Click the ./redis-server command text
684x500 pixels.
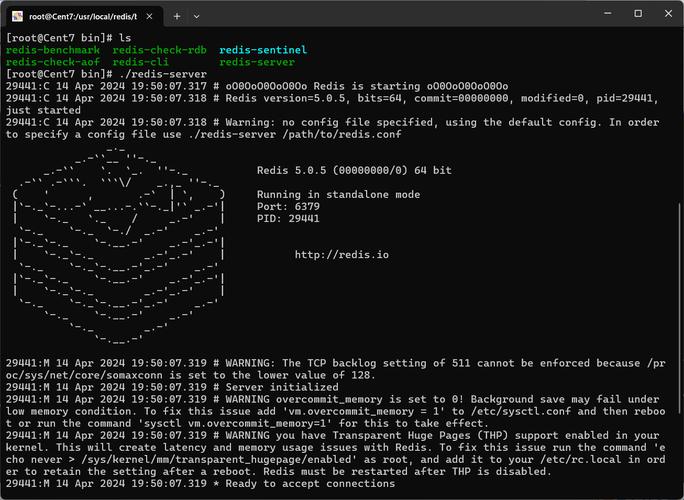tap(163, 74)
